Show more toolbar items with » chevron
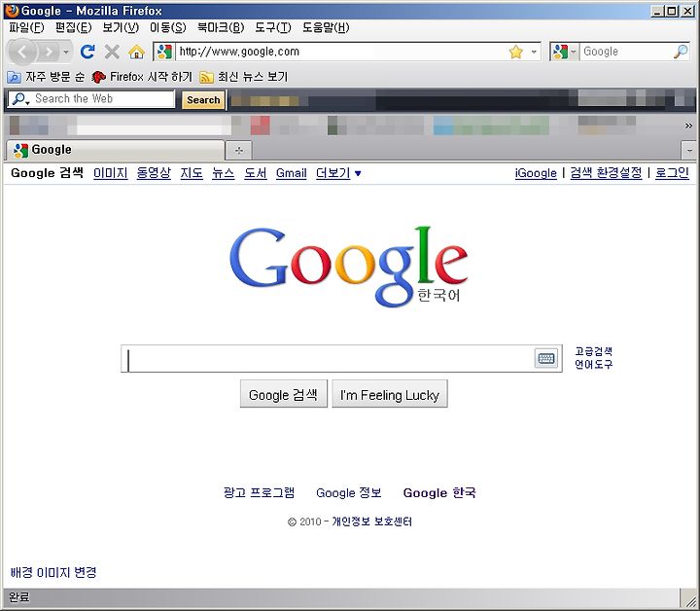Image resolution: width=700 pixels, height=611 pixels. click(688, 126)
